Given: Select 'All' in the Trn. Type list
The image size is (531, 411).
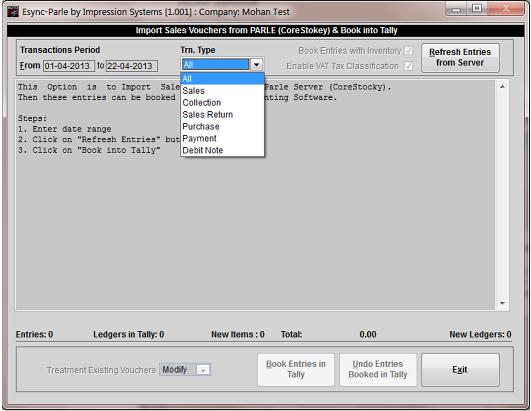Looking at the screenshot, I should tap(222, 79).
